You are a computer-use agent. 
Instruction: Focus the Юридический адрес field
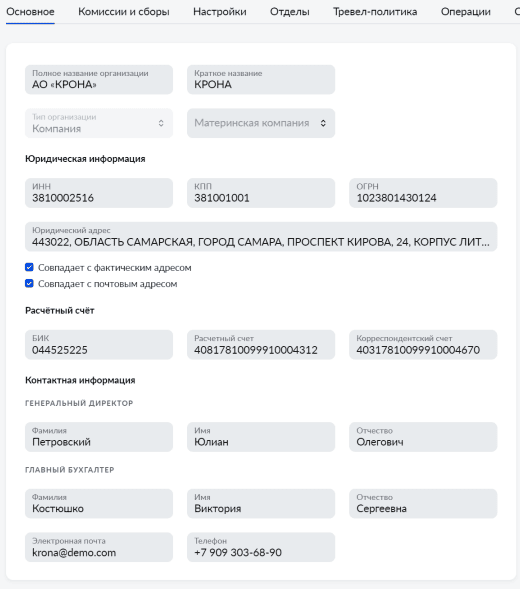[261, 237]
